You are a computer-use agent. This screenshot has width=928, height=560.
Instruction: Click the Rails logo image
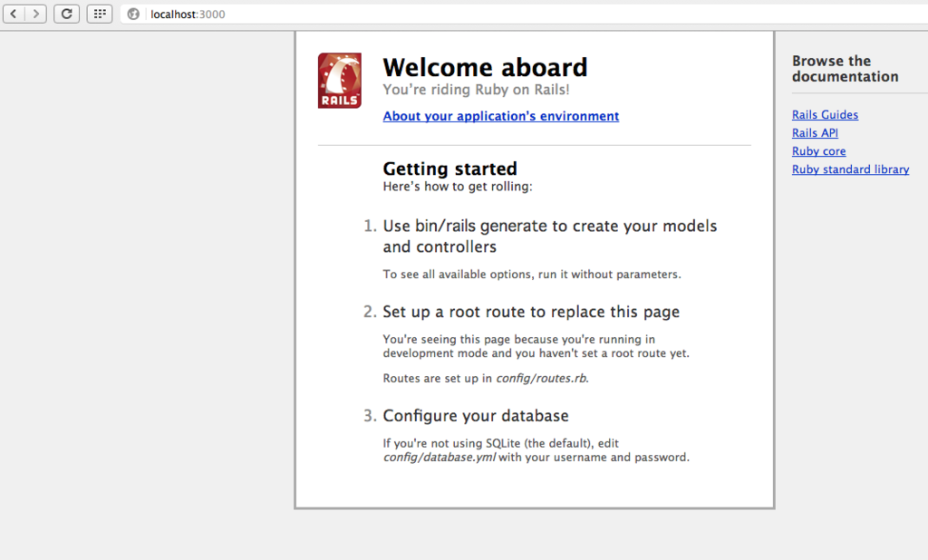(340, 81)
